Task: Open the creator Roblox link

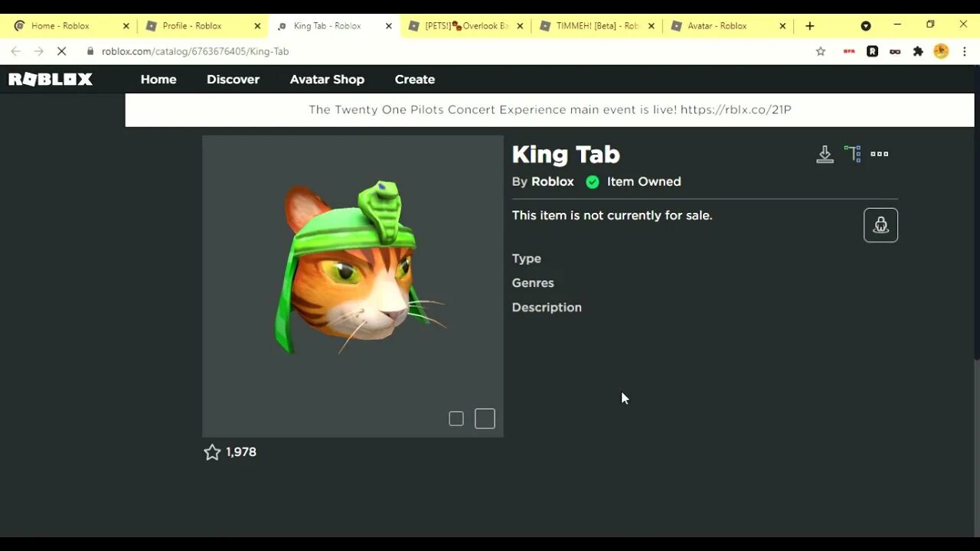Action: tap(553, 181)
